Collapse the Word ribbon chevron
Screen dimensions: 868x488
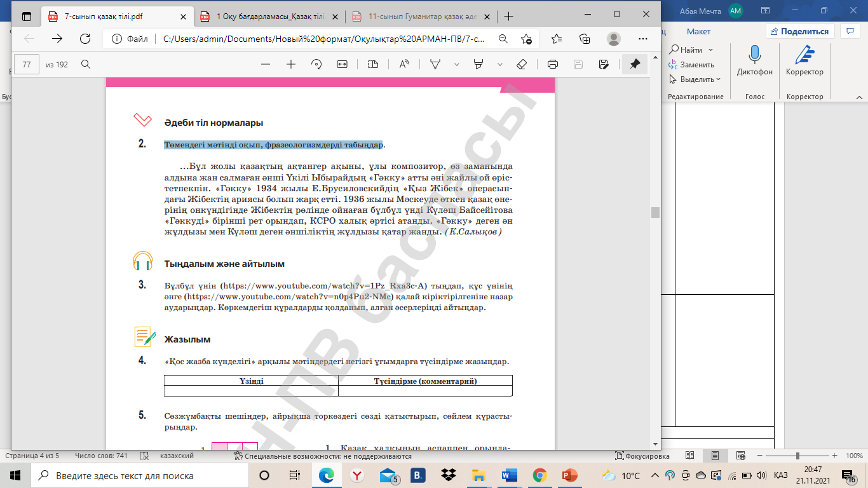pos(858,97)
